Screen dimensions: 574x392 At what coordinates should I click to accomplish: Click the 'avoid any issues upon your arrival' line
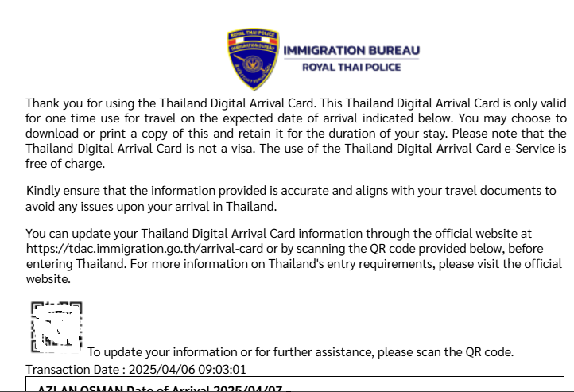click(151, 207)
